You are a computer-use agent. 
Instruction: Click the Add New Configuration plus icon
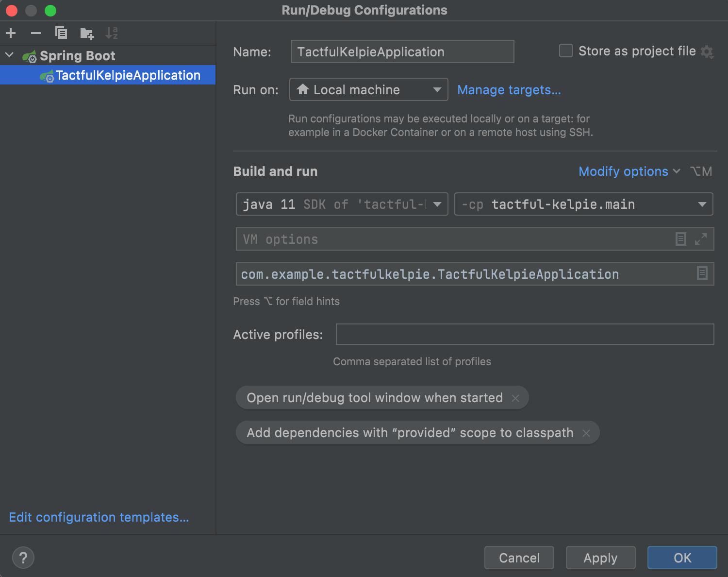(11, 33)
